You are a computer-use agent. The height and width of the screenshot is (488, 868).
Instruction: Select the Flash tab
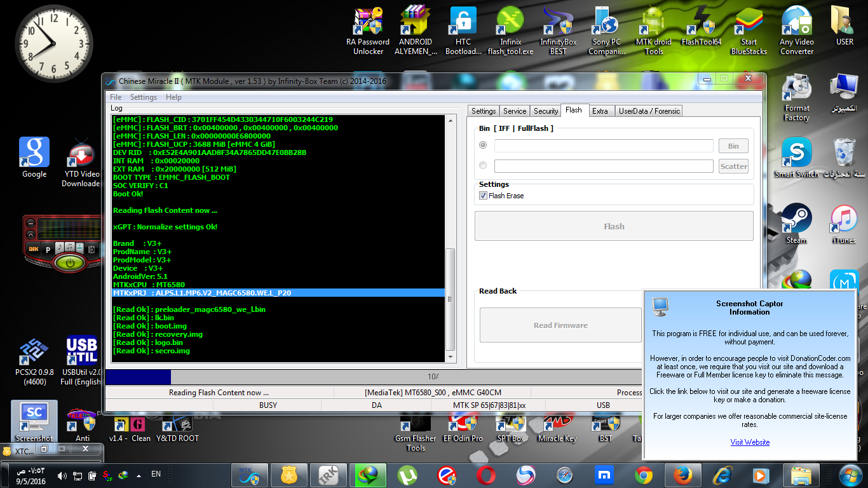[x=574, y=111]
